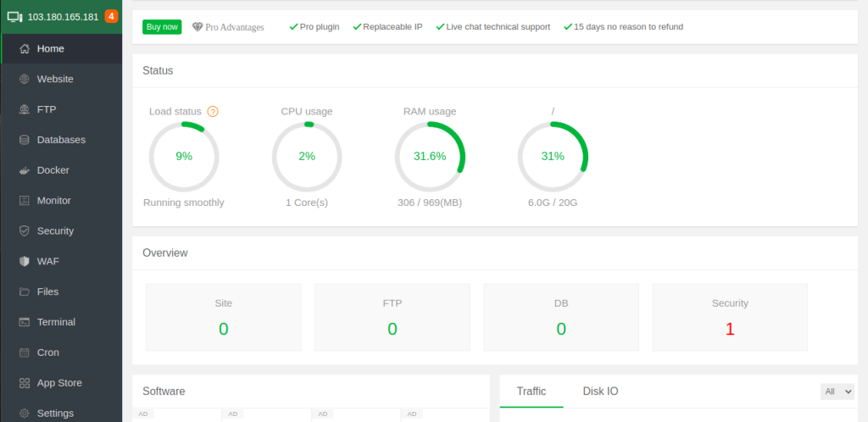Click the Load status help icon
This screenshot has height=422, width=868.
(213, 112)
